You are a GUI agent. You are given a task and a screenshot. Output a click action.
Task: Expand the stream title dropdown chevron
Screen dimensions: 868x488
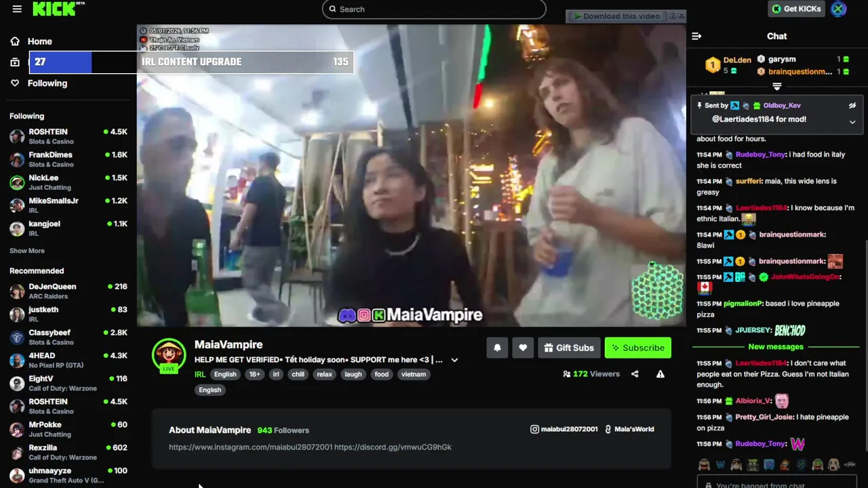454,360
